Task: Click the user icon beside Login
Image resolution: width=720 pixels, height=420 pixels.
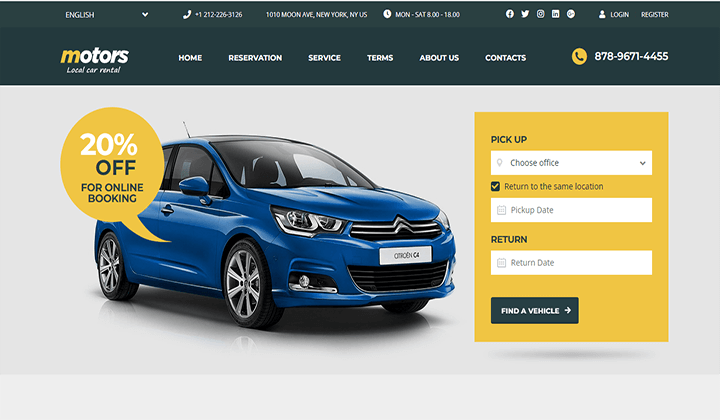Action: [x=602, y=15]
